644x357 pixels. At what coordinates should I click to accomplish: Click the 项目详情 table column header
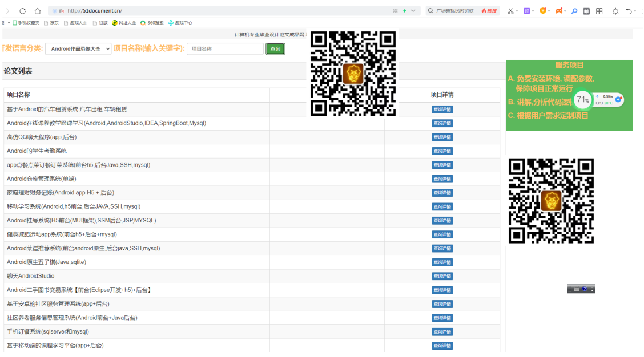pyautogui.click(x=442, y=95)
